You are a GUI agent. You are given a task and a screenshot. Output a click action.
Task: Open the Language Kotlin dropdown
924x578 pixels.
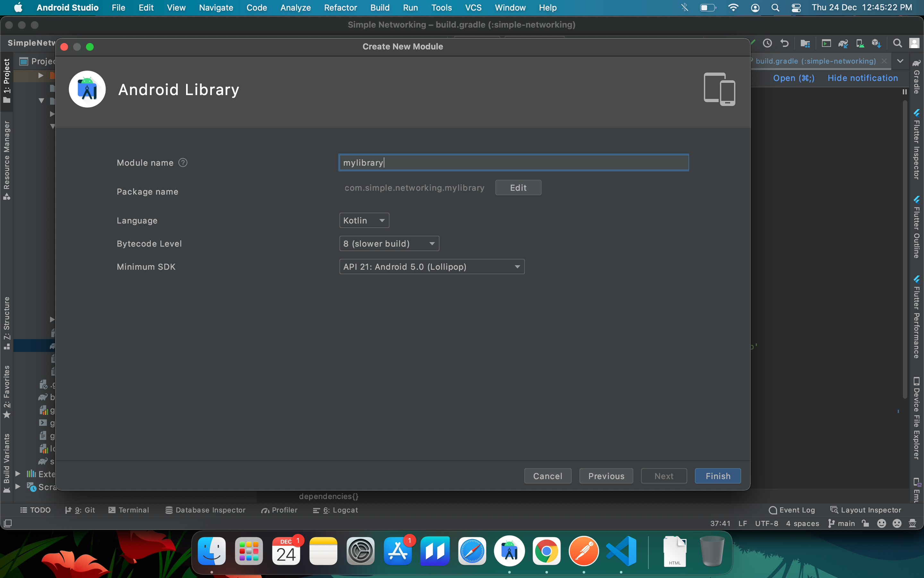pyautogui.click(x=364, y=221)
